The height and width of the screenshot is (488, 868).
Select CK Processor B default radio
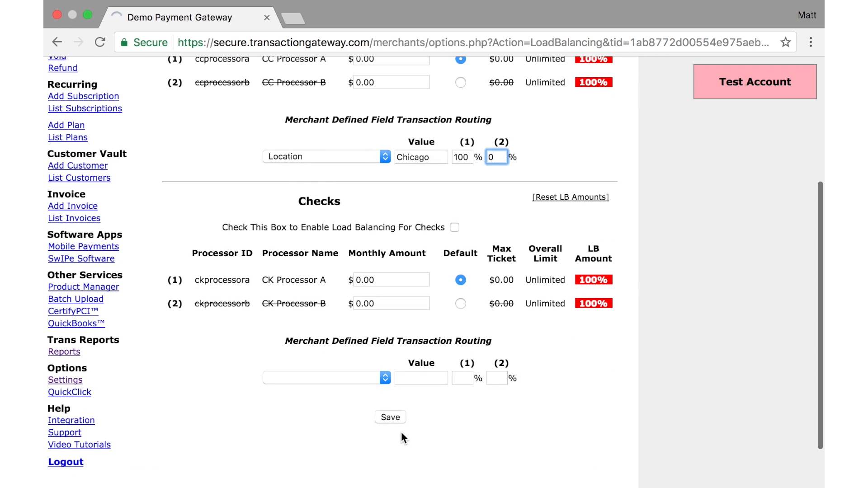point(460,304)
